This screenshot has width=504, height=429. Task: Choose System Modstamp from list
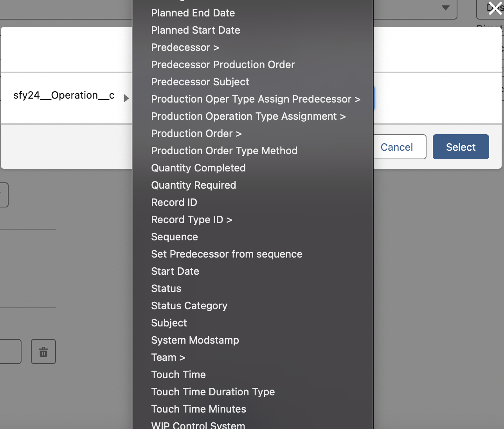tap(195, 340)
